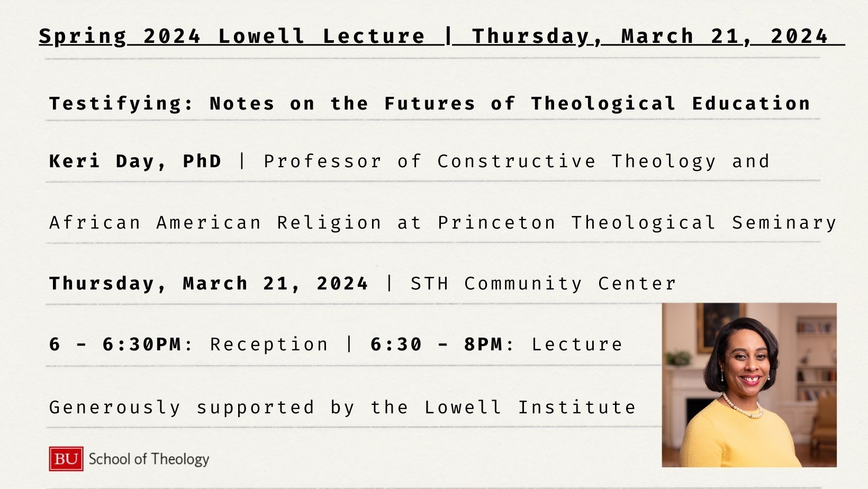Click the Lowell Institute sponsor name

[x=530, y=407]
